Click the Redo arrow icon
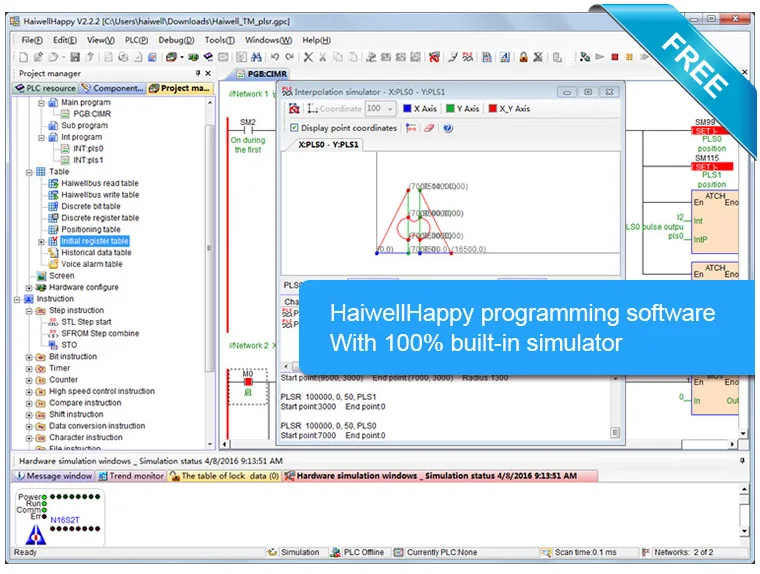The width and height of the screenshot is (760, 574). pyautogui.click(x=290, y=57)
